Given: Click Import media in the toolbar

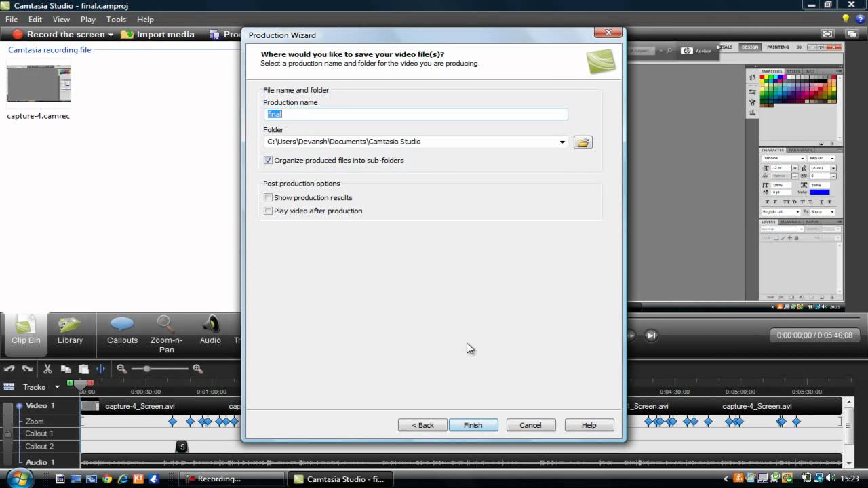Looking at the screenshot, I should pyautogui.click(x=158, y=35).
